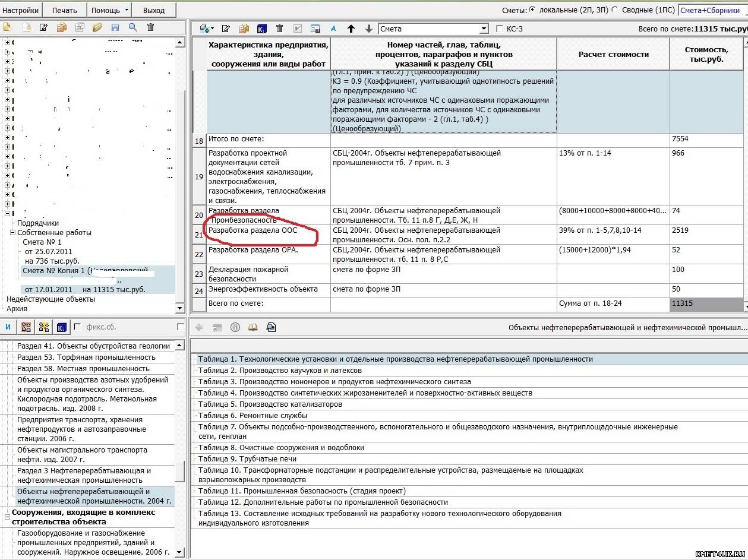Select Архив in the objects tree

(17, 308)
